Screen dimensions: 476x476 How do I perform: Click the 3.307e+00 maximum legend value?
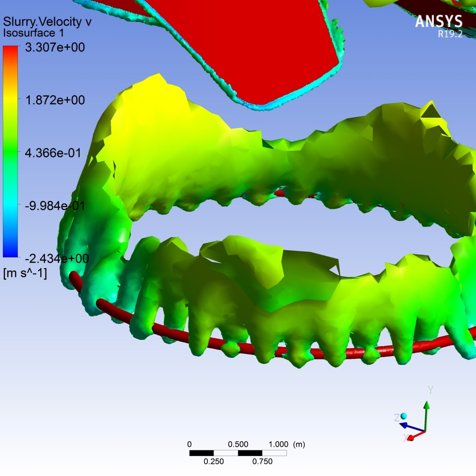pyautogui.click(x=55, y=47)
